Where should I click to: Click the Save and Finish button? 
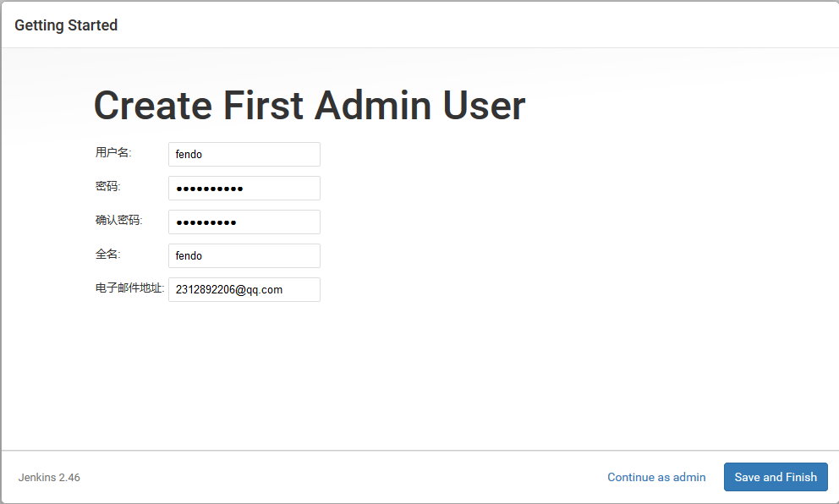[x=776, y=477]
